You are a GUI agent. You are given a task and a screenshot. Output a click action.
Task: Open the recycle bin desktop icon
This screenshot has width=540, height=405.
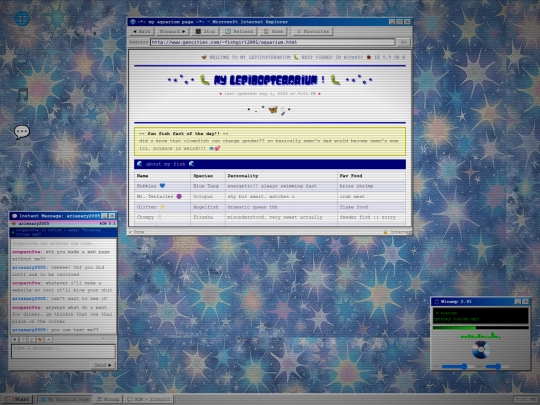[x=21, y=56]
